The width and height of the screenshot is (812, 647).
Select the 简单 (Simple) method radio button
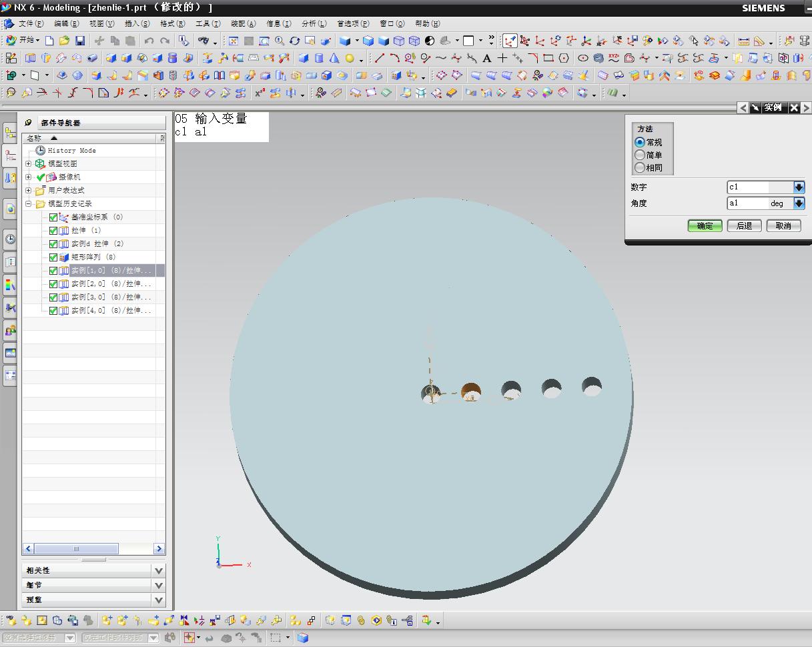640,155
